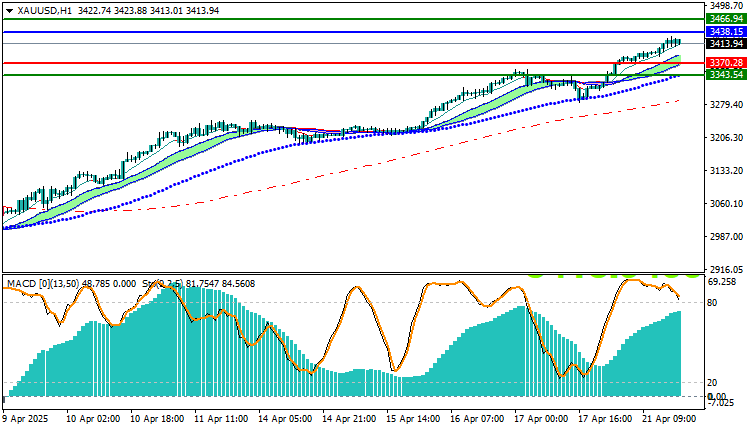Click the 3060.10 price scale value
This screenshot has height=430, width=750.
(726, 203)
